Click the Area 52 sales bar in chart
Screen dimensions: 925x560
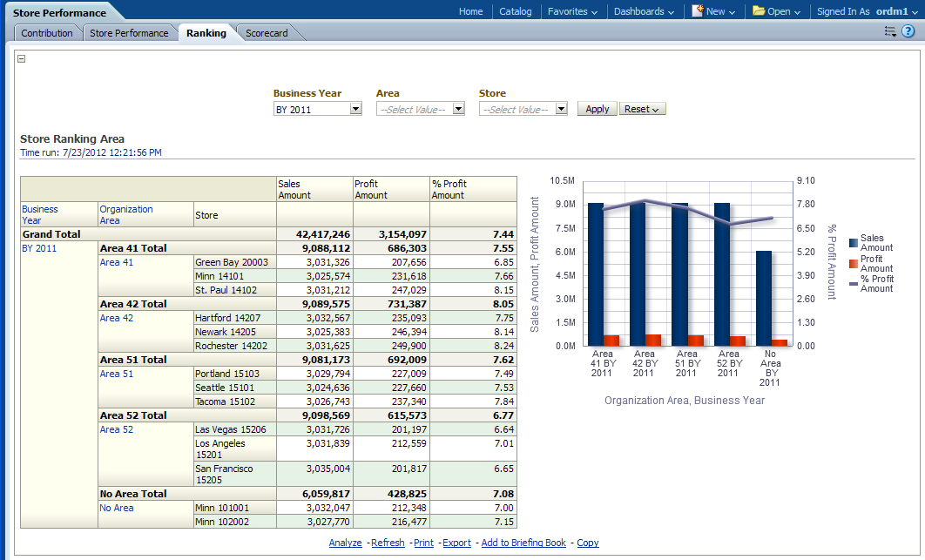[x=722, y=274]
